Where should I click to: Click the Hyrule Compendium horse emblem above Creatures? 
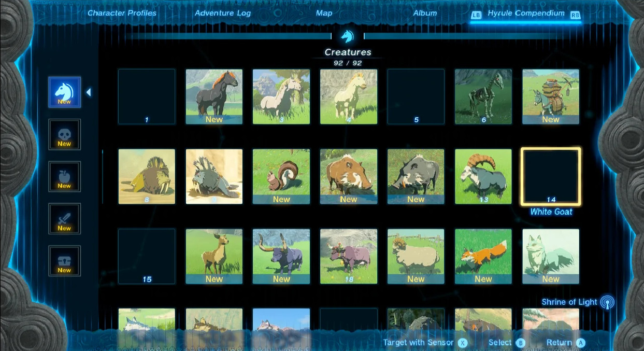click(x=348, y=36)
